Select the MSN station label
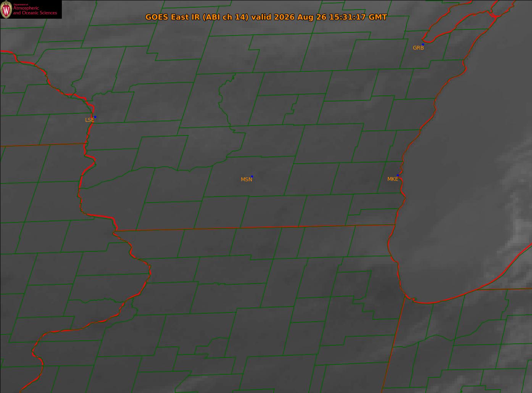 (247, 179)
